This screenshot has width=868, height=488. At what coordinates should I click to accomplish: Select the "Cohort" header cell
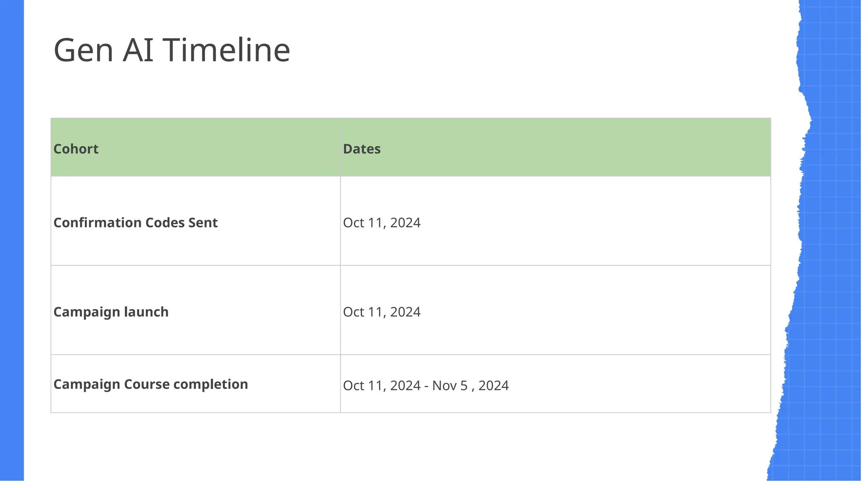tap(76, 149)
